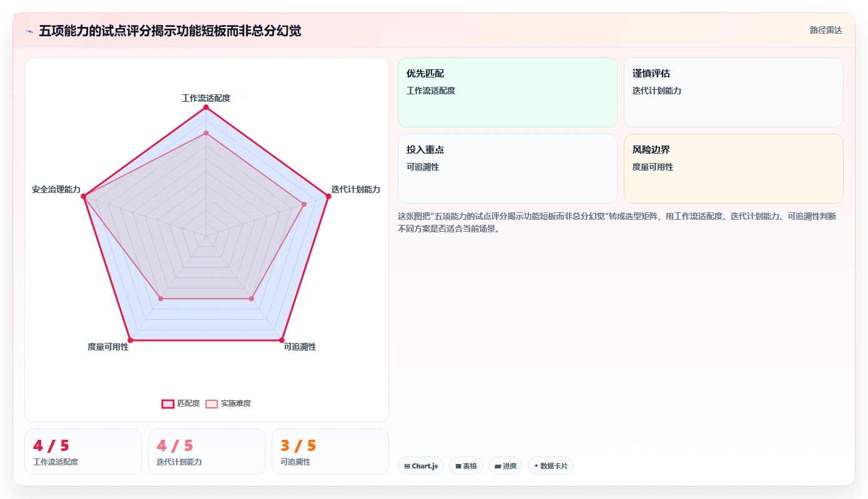
Task: Click the 实施难度 data point on 工作流适配度 axis
Action: [x=206, y=133]
